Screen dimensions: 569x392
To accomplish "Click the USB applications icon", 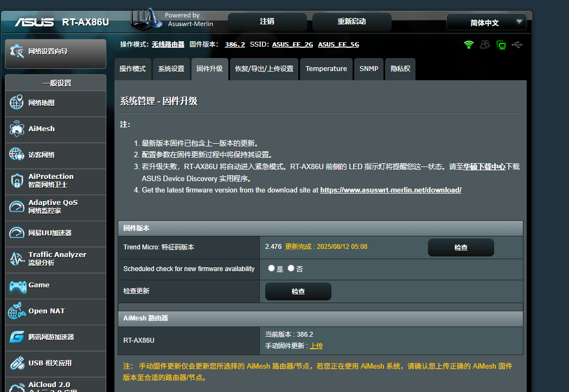I will (17, 363).
